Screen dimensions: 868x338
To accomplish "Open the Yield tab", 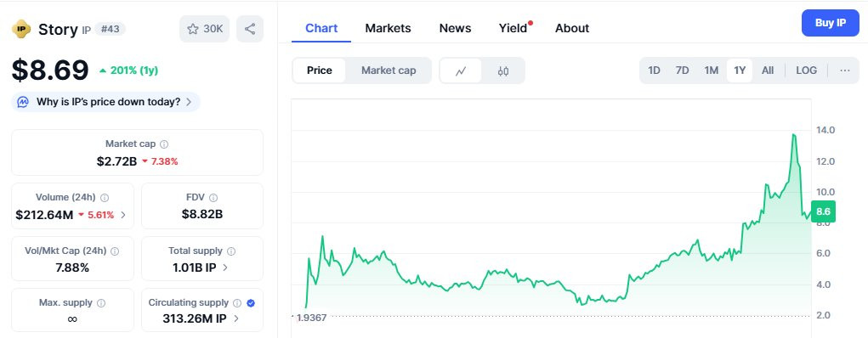I will (x=513, y=28).
